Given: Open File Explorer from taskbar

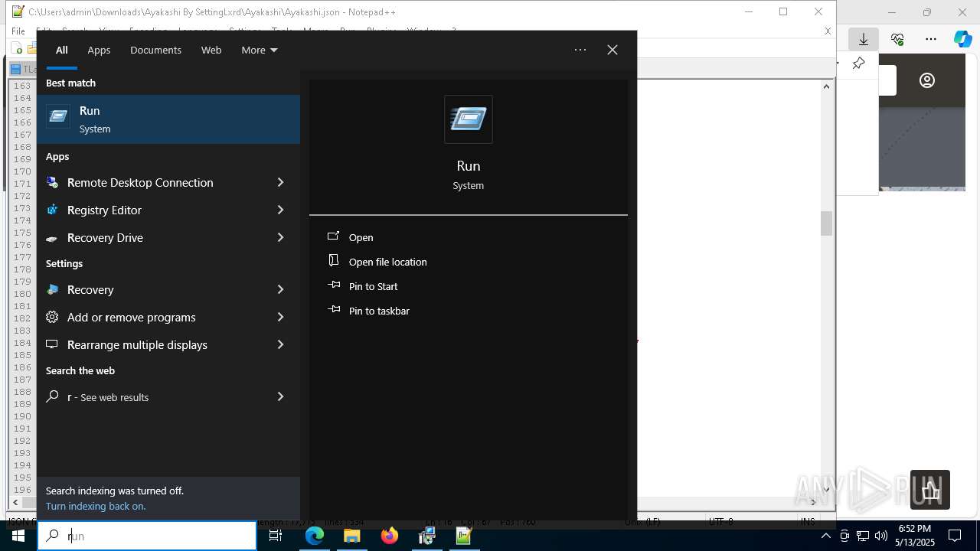Looking at the screenshot, I should pyautogui.click(x=352, y=536).
